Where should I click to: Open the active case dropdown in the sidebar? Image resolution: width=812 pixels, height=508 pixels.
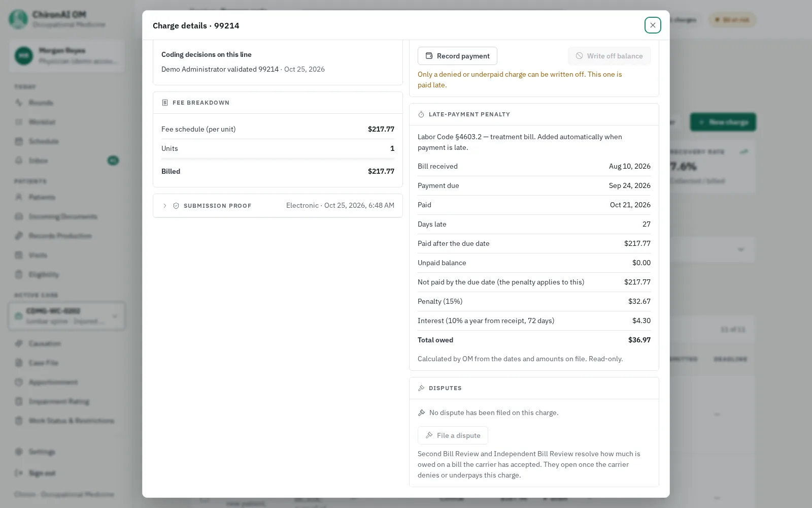pos(66,316)
